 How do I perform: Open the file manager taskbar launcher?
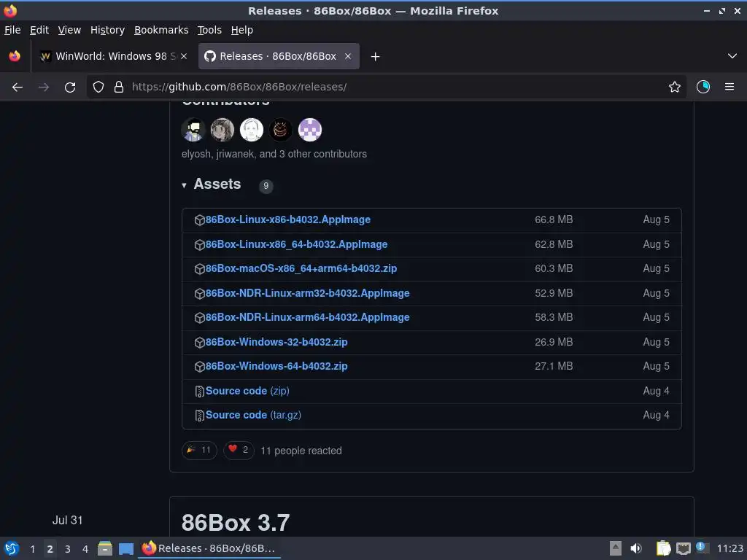(x=105, y=548)
